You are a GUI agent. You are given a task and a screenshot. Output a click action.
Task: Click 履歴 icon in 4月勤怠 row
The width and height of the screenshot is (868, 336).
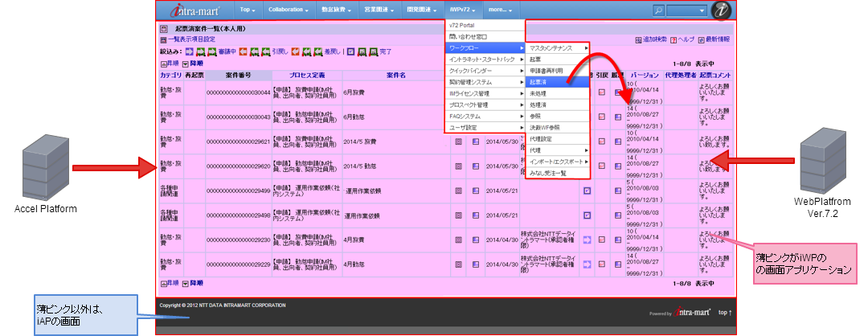tap(618, 264)
